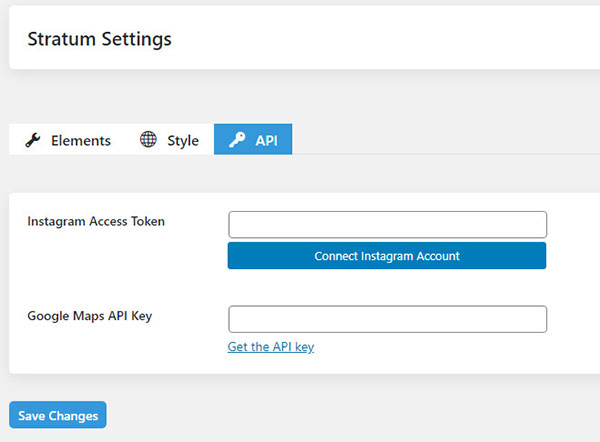Click the wrench icon on Elements tab
The width and height of the screenshot is (600, 442).
tap(33, 140)
